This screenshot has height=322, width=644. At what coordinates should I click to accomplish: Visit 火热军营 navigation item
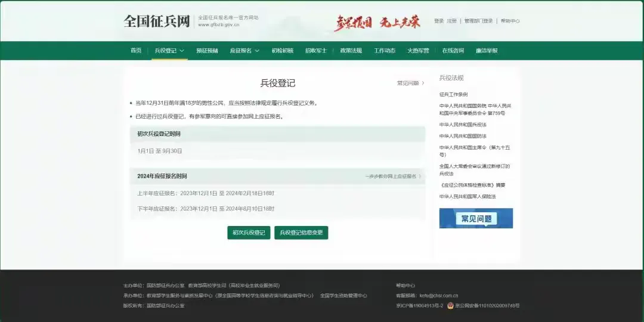click(x=418, y=51)
